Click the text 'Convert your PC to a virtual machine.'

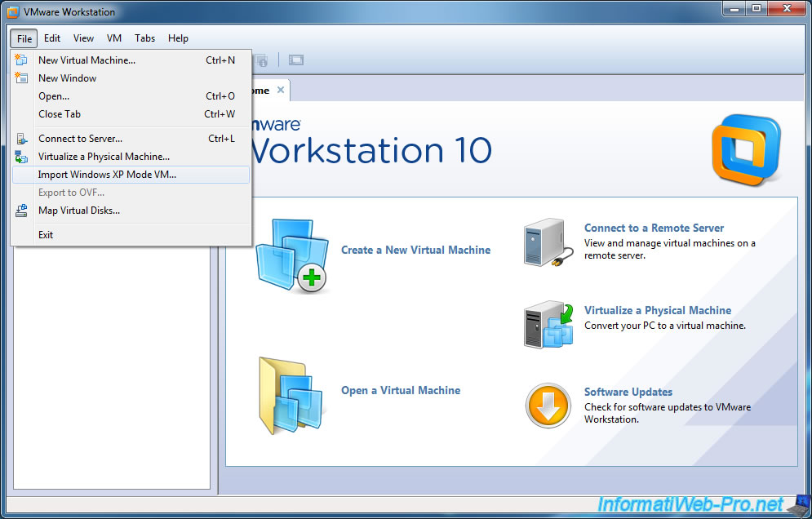pyautogui.click(x=665, y=326)
